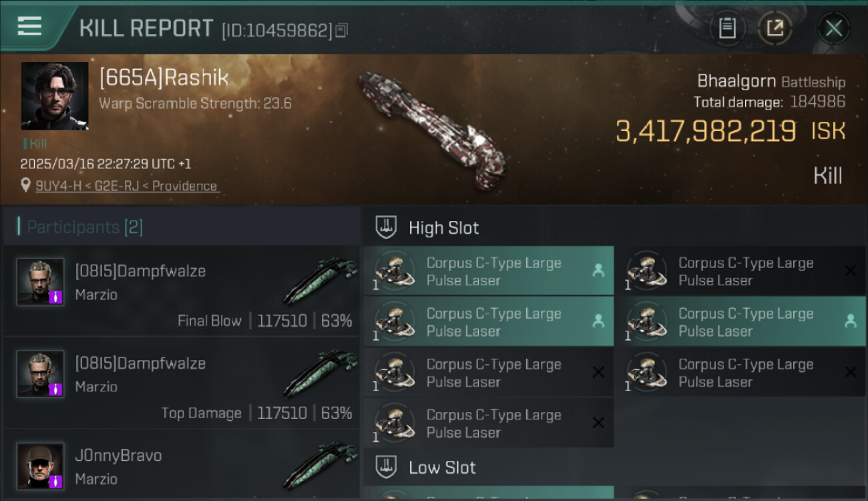Click the Bhaalgorn ship image
The width and height of the screenshot is (868, 501).
431,128
